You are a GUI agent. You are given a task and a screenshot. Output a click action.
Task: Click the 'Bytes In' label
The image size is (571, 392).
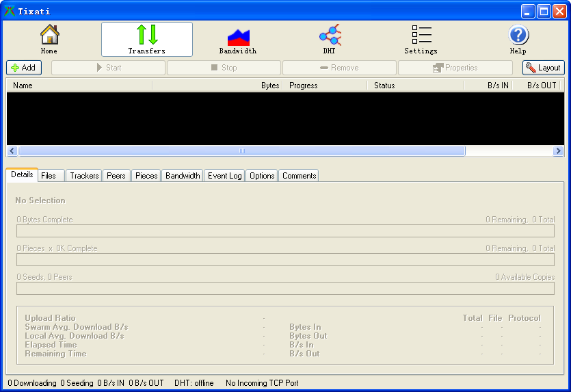pyautogui.click(x=305, y=327)
